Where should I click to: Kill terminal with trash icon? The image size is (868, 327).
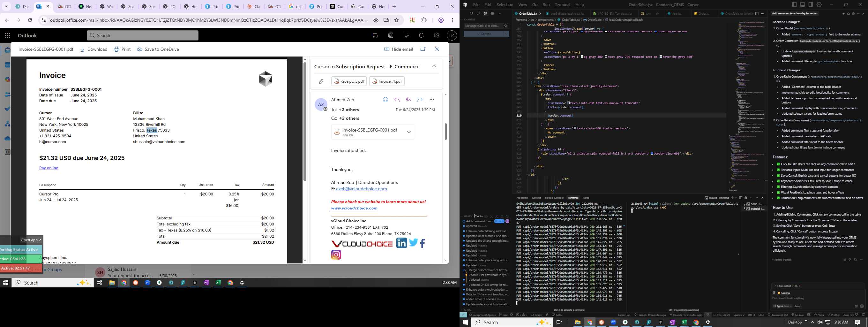[x=746, y=198]
